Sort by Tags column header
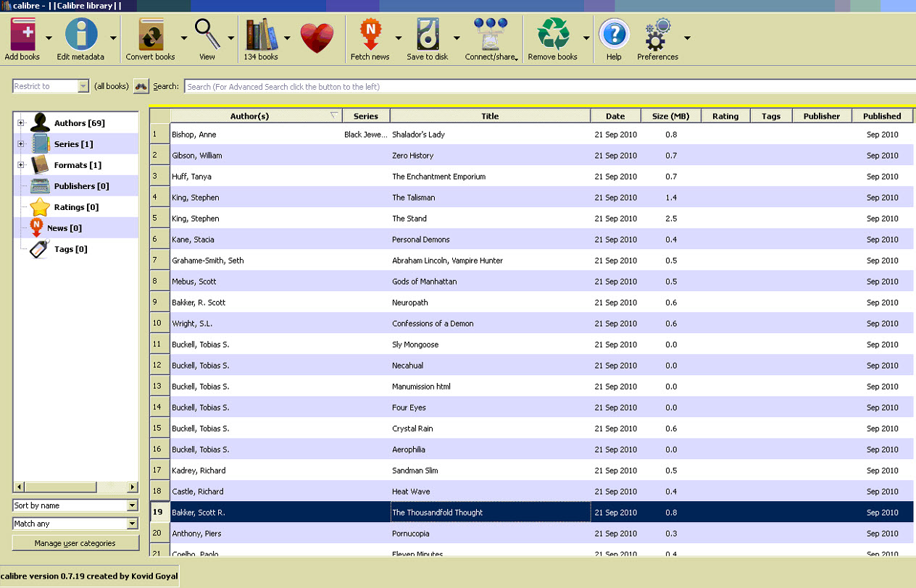 pos(771,116)
